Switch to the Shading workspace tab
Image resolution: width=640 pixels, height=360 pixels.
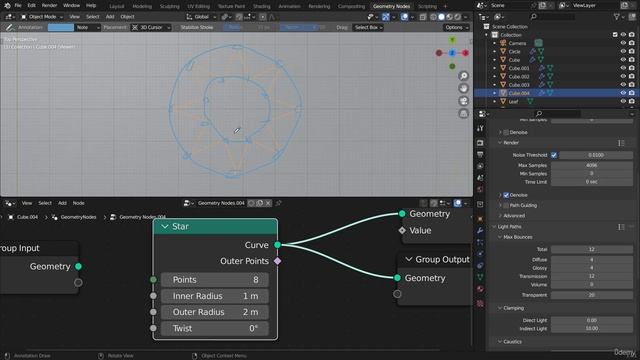click(x=262, y=6)
